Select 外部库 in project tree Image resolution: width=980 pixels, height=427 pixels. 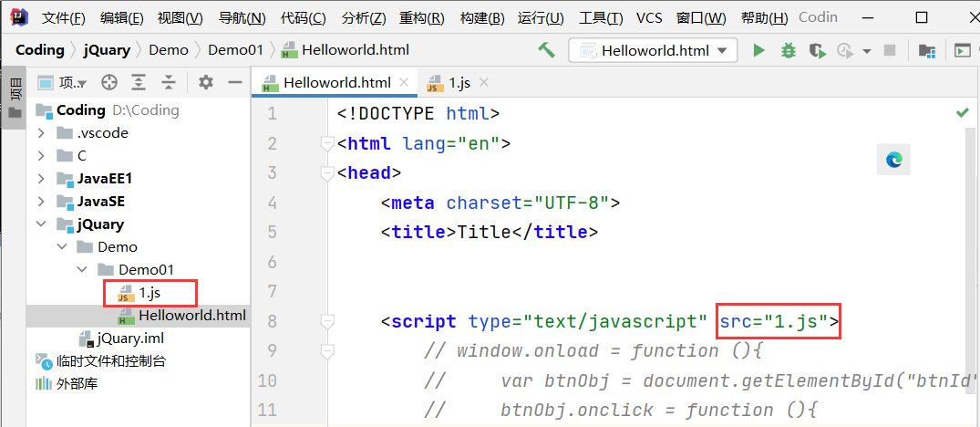139,383
